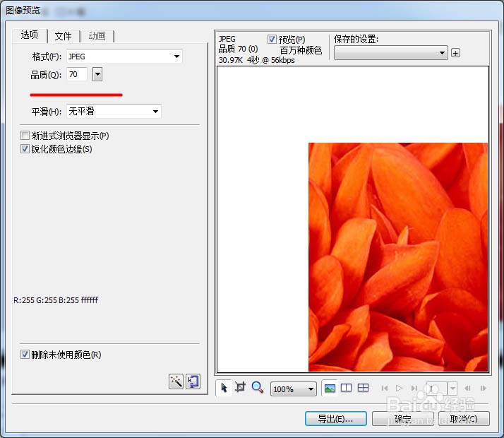Switch to four-pane preview layout
Viewport: 504px width, 438px height.
coord(364,388)
